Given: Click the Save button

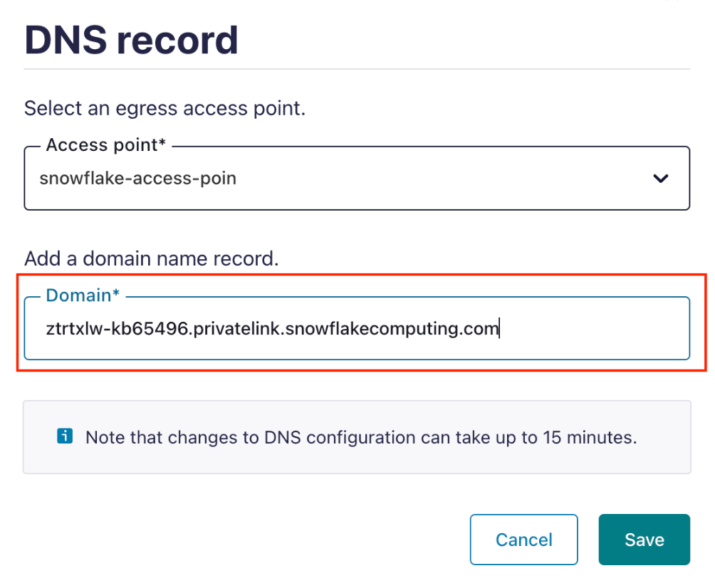Looking at the screenshot, I should (644, 539).
